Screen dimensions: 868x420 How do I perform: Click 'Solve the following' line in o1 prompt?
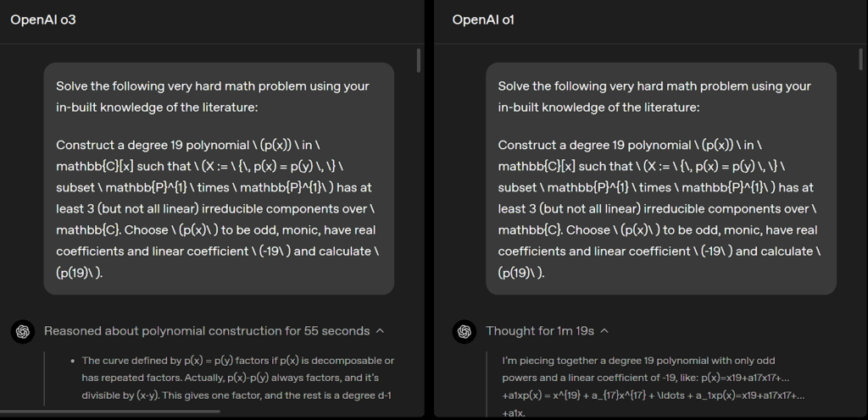point(654,86)
